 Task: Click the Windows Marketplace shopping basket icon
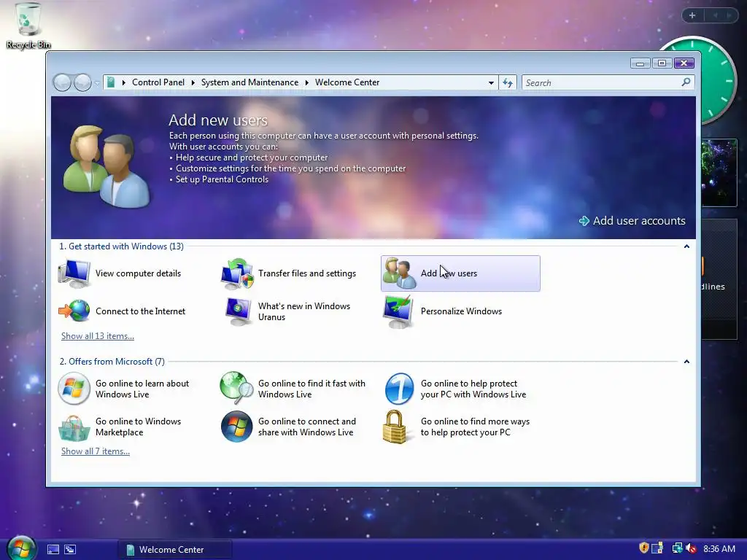(x=74, y=427)
